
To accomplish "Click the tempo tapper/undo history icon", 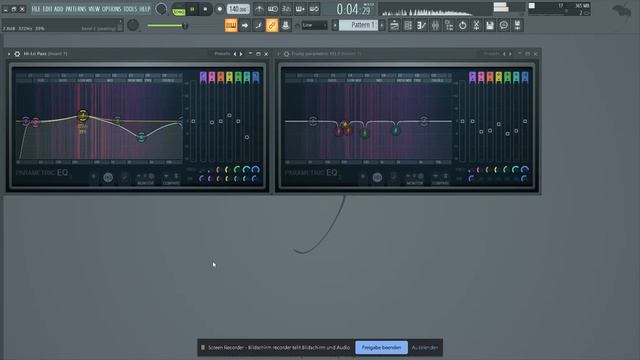I will point(462,25).
